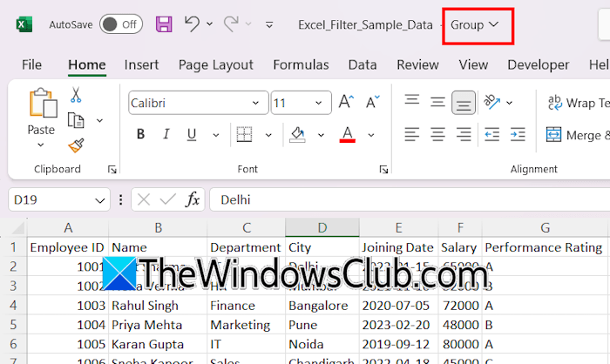
Task: Open the Borders options dropdown arrow
Action: (x=268, y=135)
